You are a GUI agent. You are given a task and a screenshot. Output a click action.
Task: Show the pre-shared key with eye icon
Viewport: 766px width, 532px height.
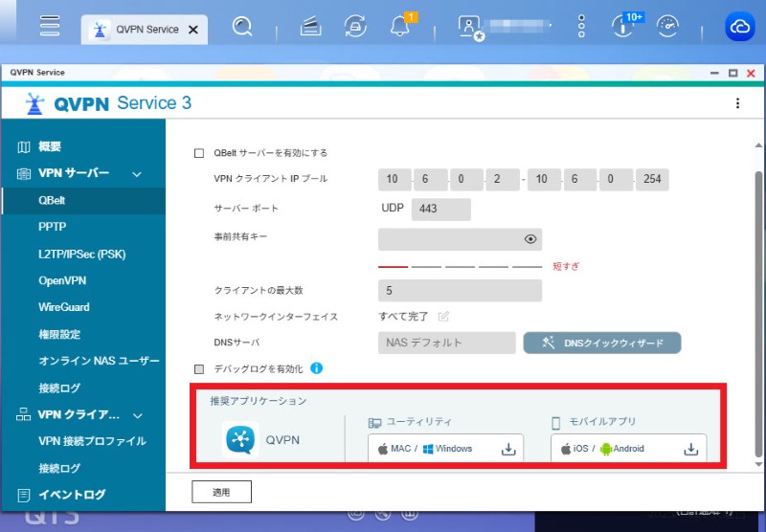[530, 239]
